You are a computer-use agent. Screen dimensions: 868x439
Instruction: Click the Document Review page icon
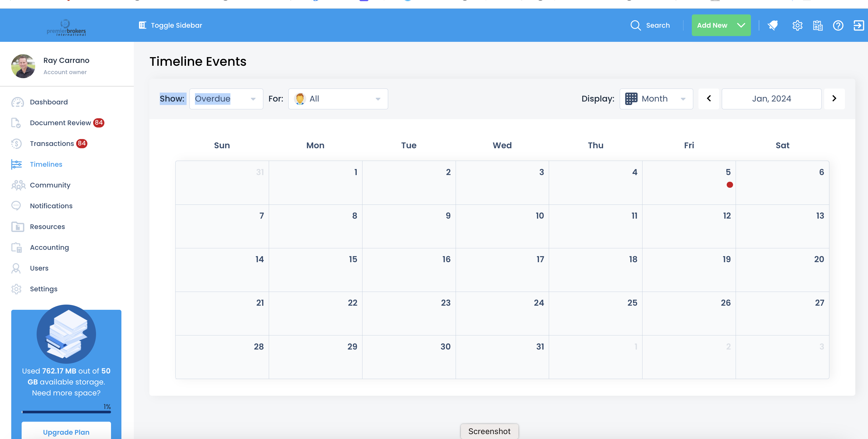click(16, 123)
